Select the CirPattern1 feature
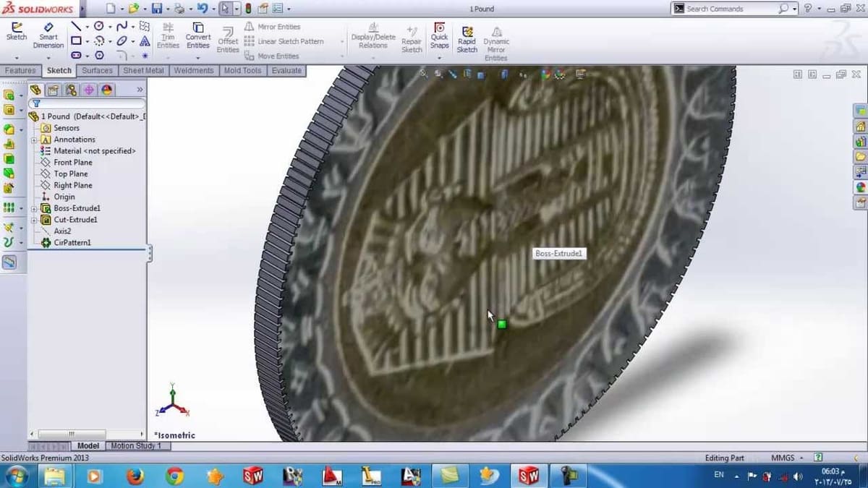 coord(72,243)
